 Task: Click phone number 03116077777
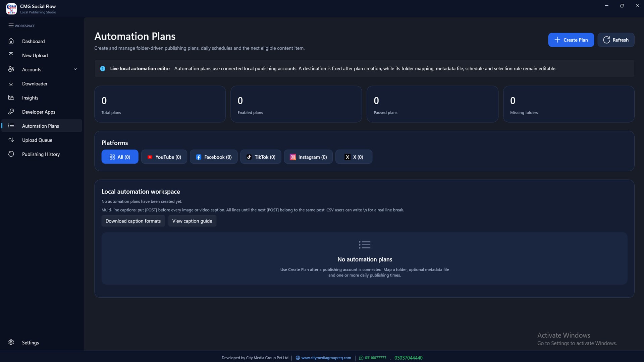pyautogui.click(x=375, y=358)
